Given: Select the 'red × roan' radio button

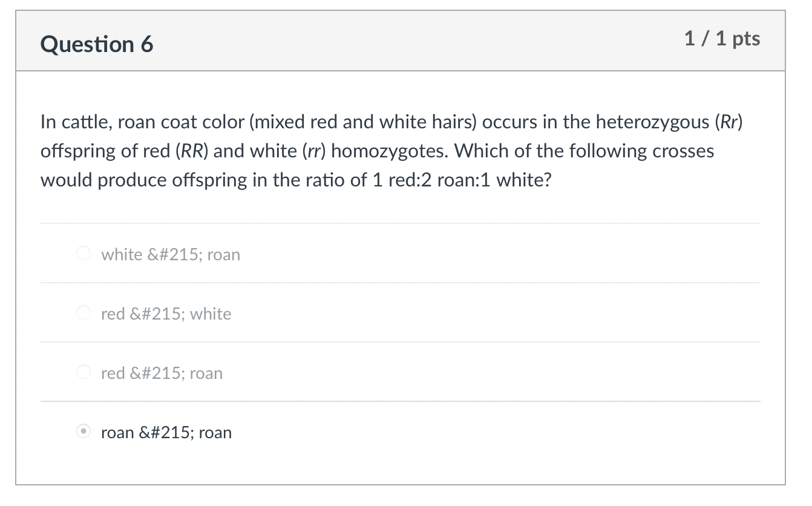Looking at the screenshot, I should point(83,372).
